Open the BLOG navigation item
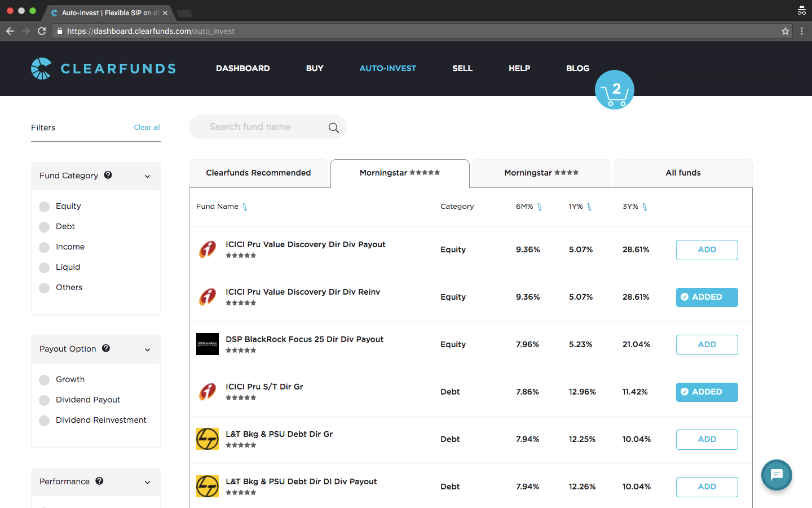Screen dimensions: 812x508 pyautogui.click(x=578, y=68)
